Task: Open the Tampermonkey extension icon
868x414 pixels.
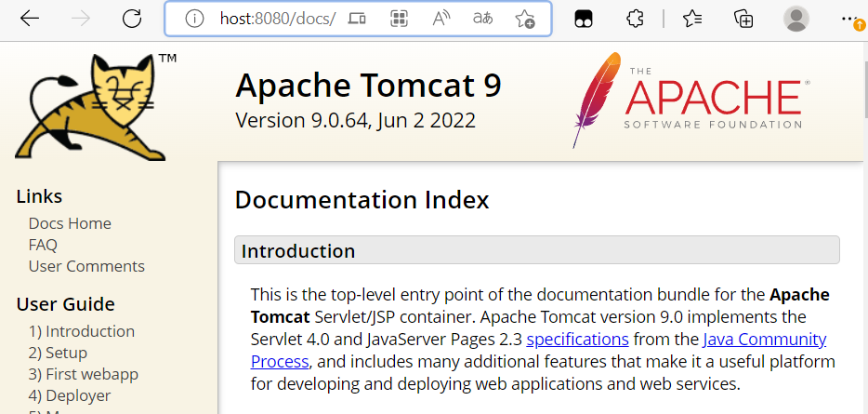Action: pyautogui.click(x=584, y=19)
